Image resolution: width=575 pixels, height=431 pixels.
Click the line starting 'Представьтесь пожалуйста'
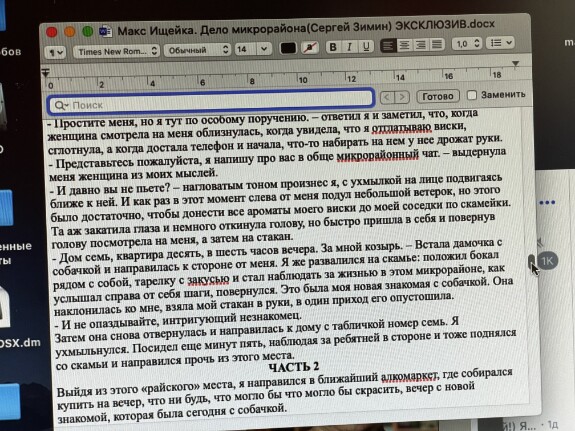point(277,157)
